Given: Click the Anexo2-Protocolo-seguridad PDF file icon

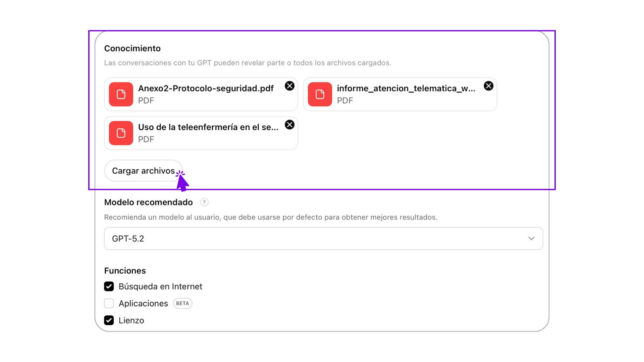Looking at the screenshot, I should [121, 94].
